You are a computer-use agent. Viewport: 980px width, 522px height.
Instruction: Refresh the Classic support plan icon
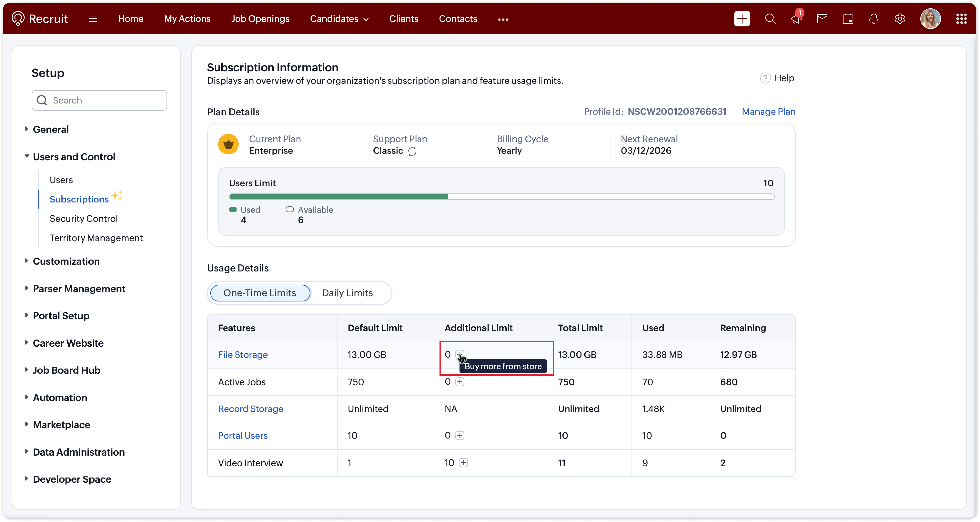tap(412, 151)
